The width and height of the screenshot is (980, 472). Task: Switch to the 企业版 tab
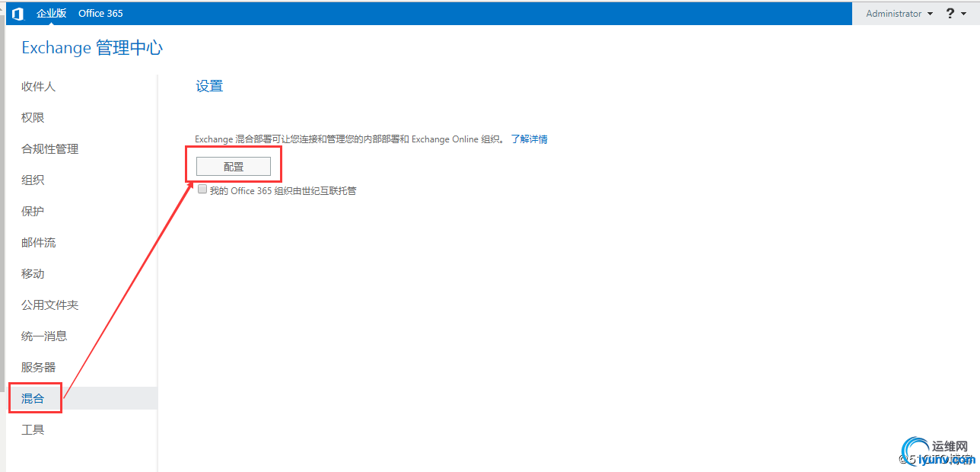(51, 14)
